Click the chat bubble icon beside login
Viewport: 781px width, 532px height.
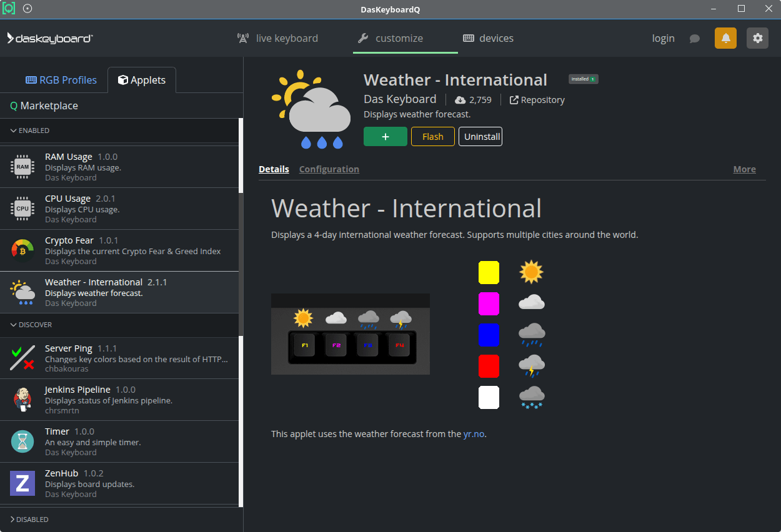click(x=694, y=39)
